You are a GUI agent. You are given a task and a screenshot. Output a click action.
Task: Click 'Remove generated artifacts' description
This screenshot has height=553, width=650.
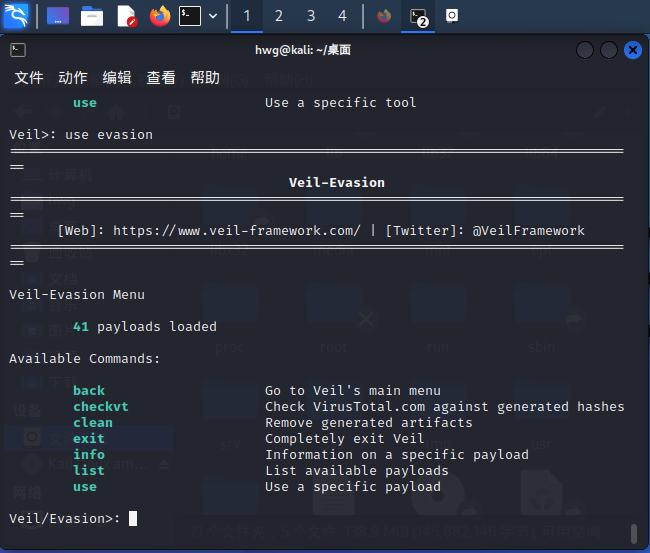click(x=369, y=422)
